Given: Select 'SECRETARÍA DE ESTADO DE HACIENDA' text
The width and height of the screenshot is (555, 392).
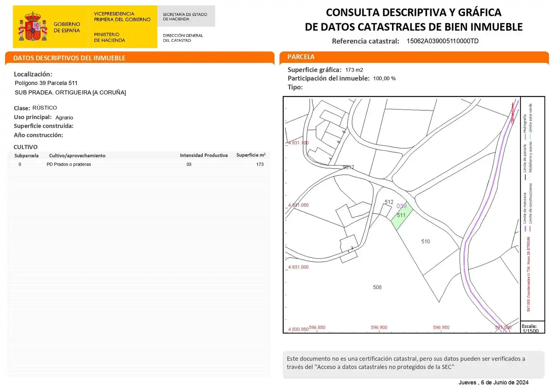Looking at the screenshot, I should pos(185,17).
